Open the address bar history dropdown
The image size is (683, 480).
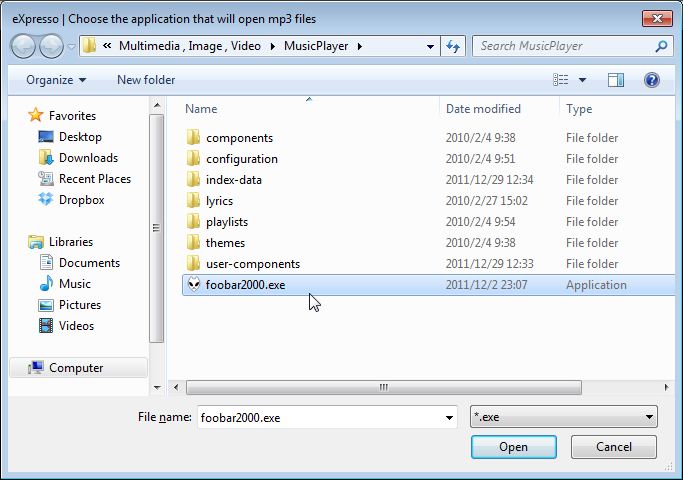pyautogui.click(x=430, y=46)
